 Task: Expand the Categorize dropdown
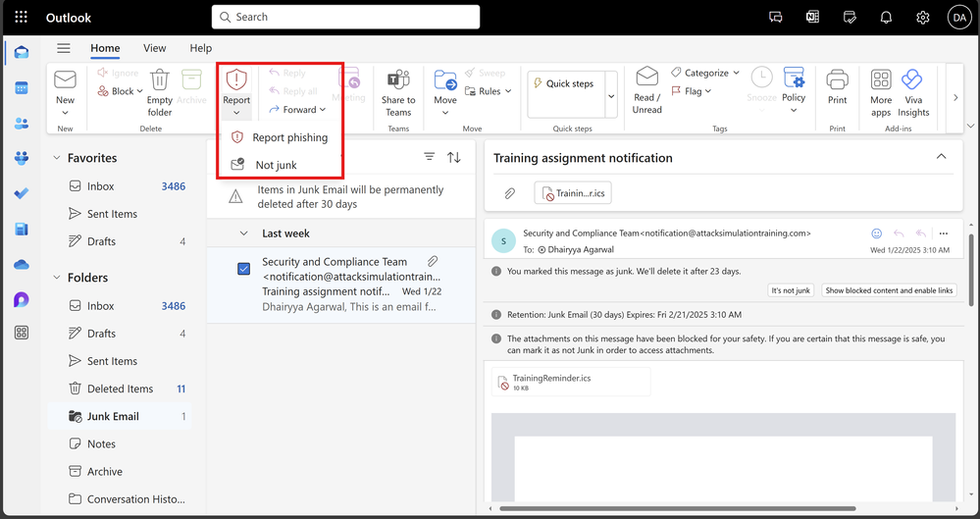737,73
